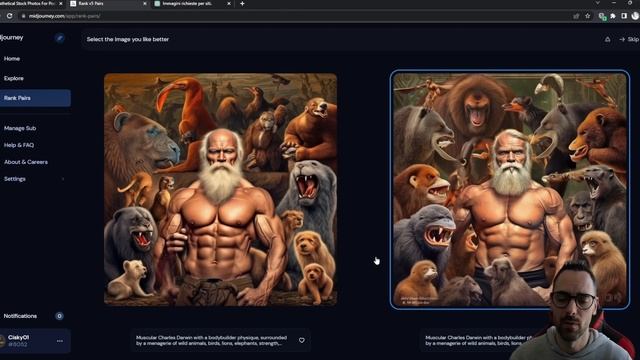
Task: Open a new browser tab
Action: point(242,4)
